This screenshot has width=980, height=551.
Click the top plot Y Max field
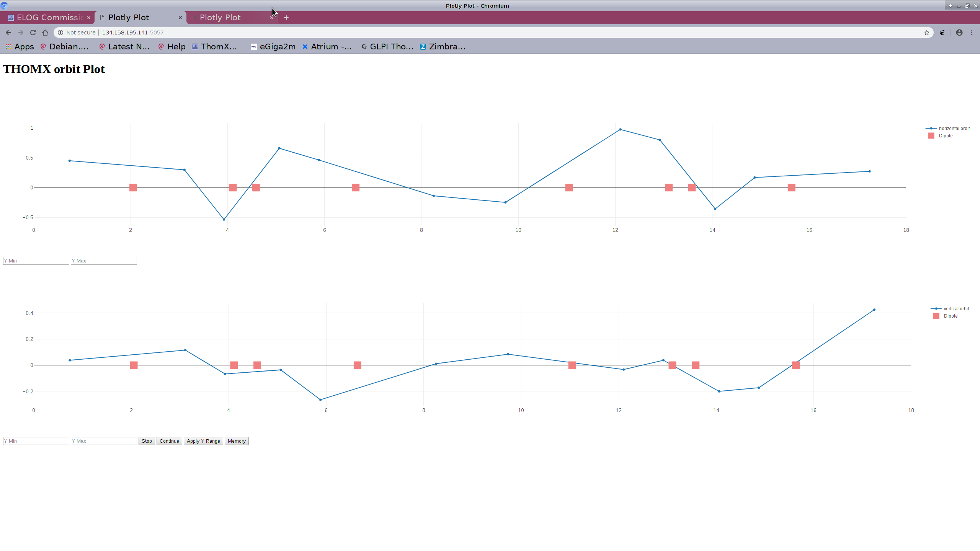point(103,261)
